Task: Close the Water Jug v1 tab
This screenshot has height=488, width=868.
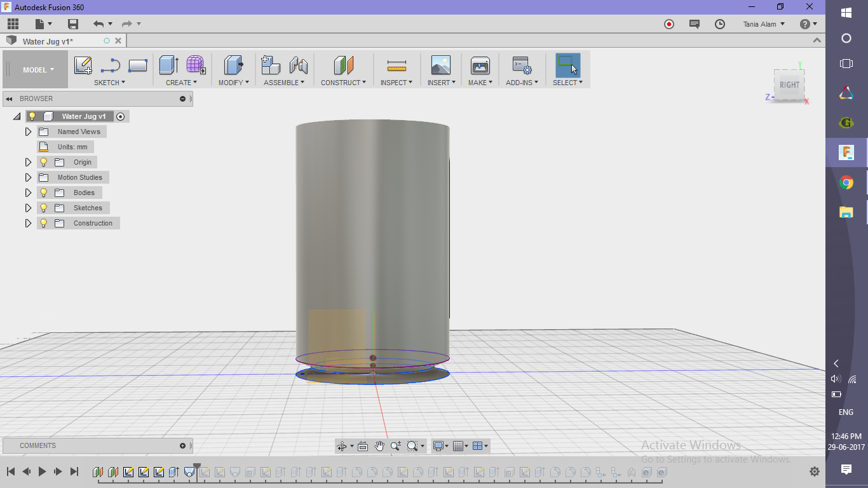Action: point(117,41)
